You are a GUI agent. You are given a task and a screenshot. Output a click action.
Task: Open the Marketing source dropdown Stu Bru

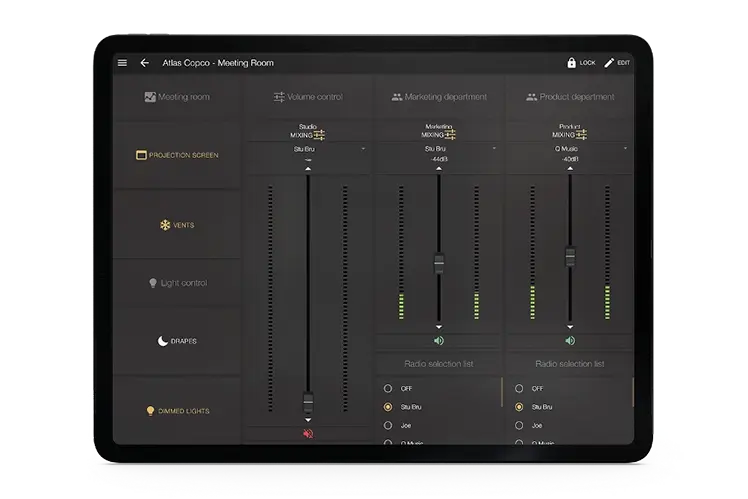click(439, 149)
